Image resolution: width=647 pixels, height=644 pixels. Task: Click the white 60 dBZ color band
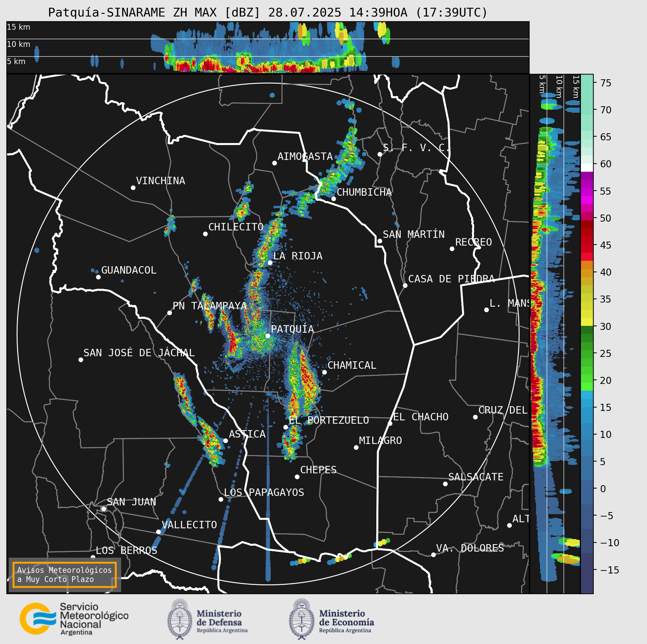pos(587,168)
